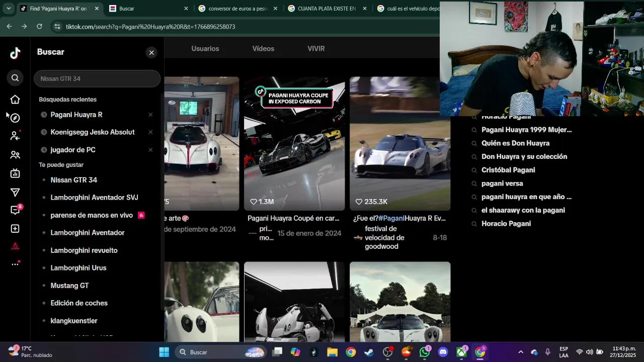This screenshot has height=362, width=644.
Task: Click the browser Forward arrow
Action: click(x=24, y=26)
